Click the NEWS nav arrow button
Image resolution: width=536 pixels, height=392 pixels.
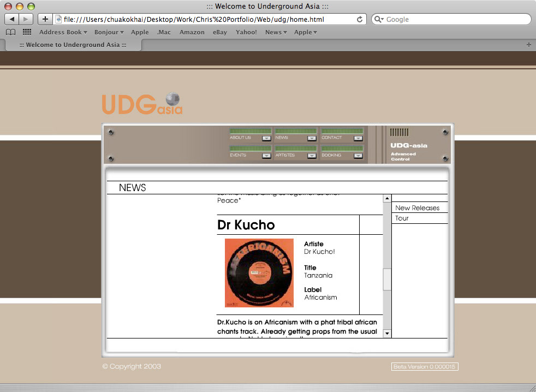point(312,138)
